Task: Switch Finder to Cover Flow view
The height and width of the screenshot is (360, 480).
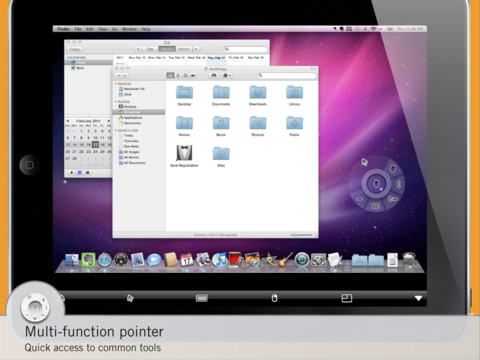Action: pyautogui.click(x=193, y=75)
